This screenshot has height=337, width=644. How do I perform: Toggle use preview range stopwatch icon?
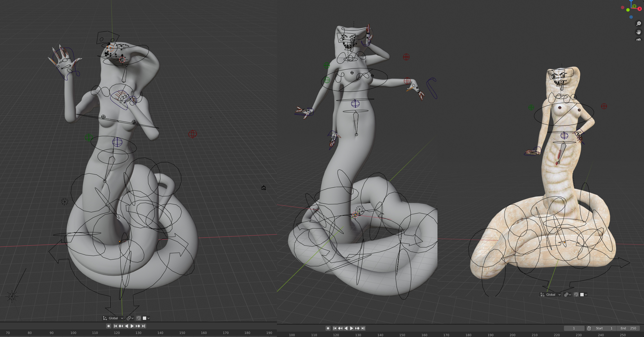click(589, 328)
